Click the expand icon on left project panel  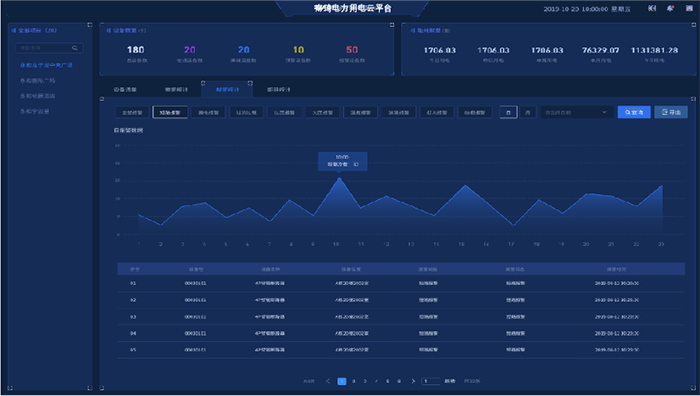[x=90, y=25]
